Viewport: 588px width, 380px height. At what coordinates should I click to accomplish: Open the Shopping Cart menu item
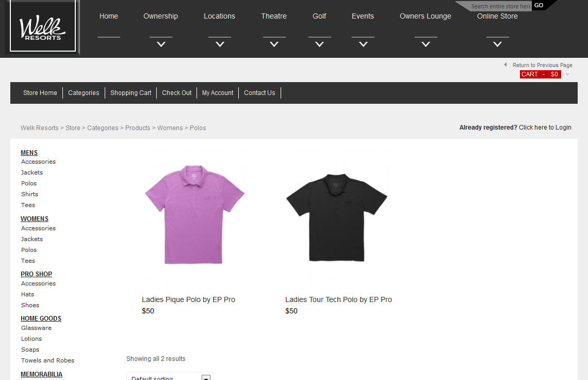coord(130,93)
